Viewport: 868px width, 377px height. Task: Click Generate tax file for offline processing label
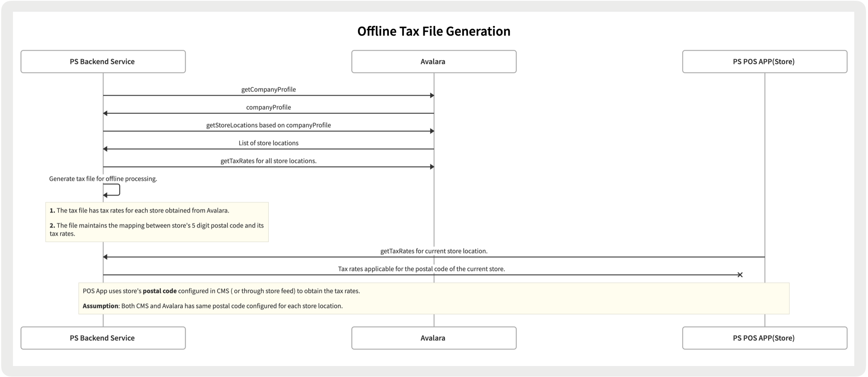[x=103, y=179]
